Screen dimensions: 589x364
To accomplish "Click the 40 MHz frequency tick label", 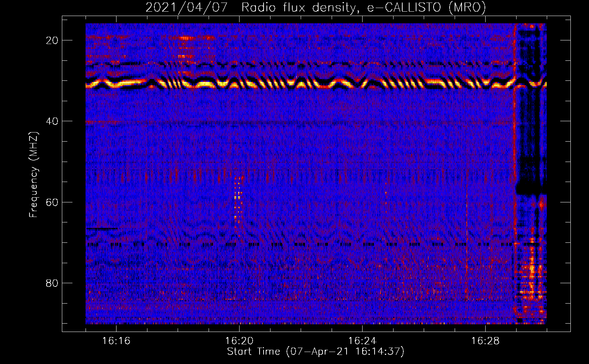I will [52, 121].
